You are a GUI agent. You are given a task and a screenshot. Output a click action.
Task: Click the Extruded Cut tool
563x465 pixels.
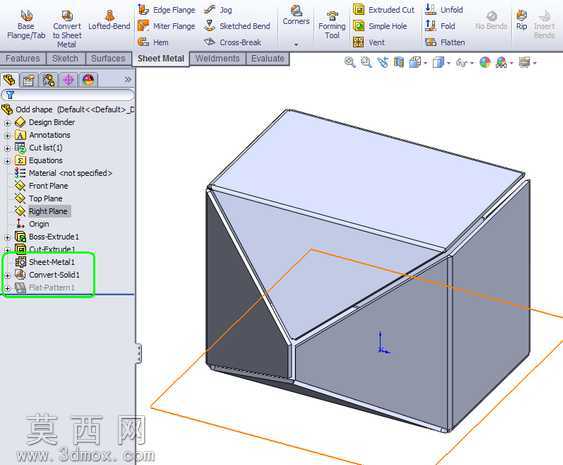(x=384, y=10)
